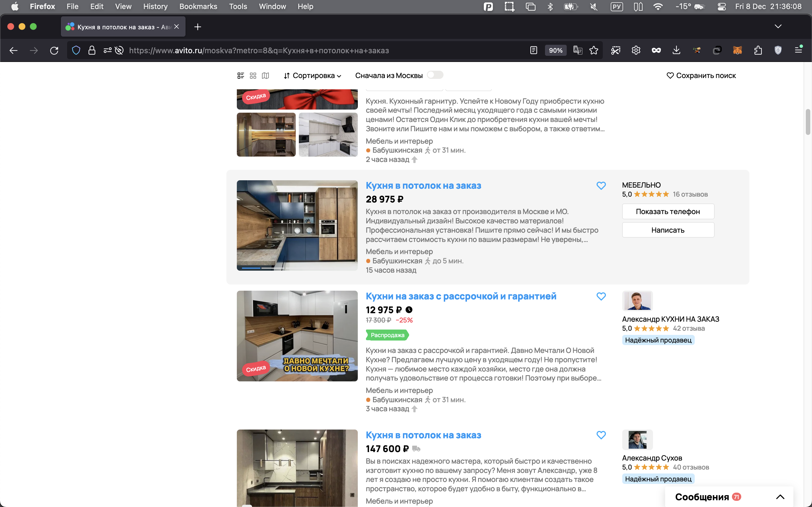Click Показать телефон button
The width and height of the screenshot is (812, 507).
click(x=668, y=212)
